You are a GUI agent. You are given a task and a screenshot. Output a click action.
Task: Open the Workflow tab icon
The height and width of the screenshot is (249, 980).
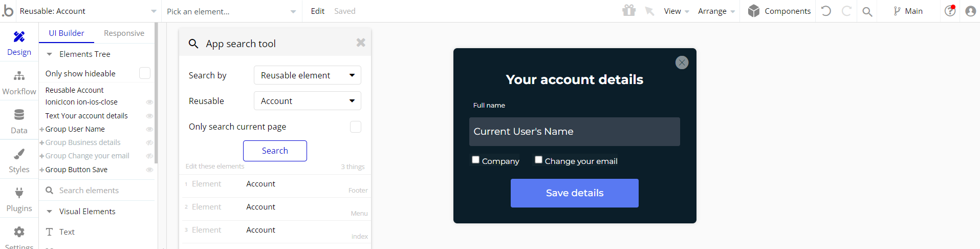point(19,76)
